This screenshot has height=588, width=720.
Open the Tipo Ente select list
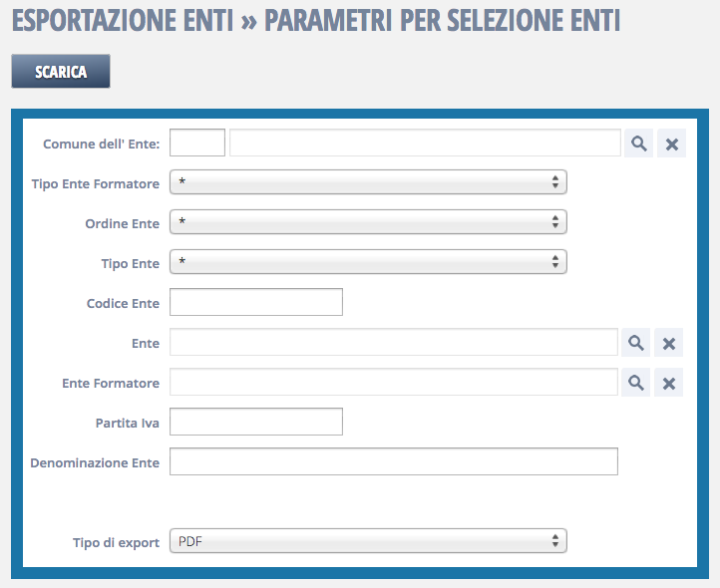click(368, 262)
